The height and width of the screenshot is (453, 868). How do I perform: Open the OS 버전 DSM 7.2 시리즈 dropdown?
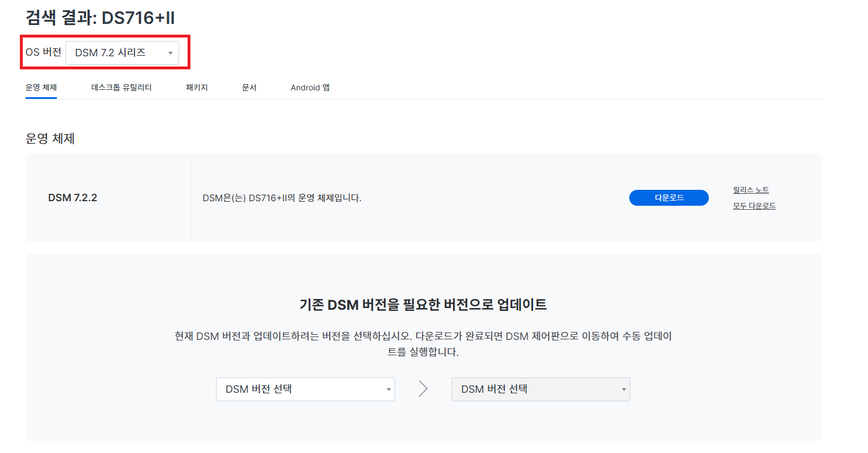click(122, 53)
